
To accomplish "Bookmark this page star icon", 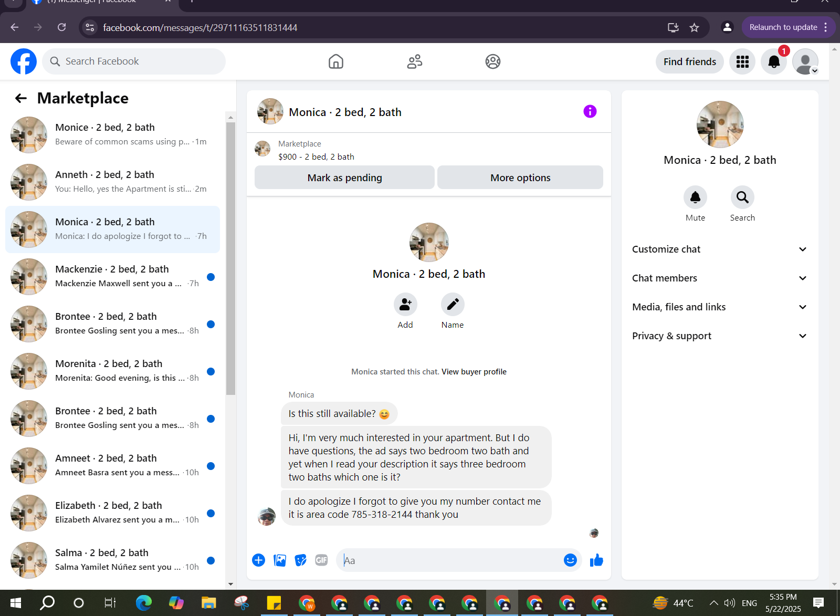I will point(695,27).
